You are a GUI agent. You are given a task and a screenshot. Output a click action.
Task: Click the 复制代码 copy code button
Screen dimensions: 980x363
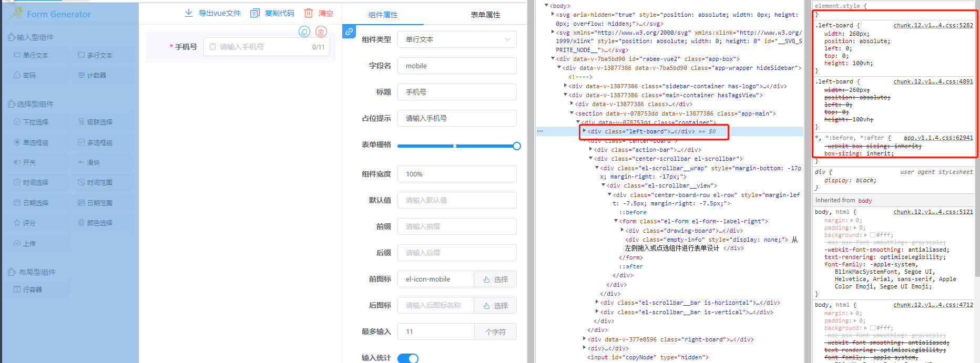(x=272, y=13)
